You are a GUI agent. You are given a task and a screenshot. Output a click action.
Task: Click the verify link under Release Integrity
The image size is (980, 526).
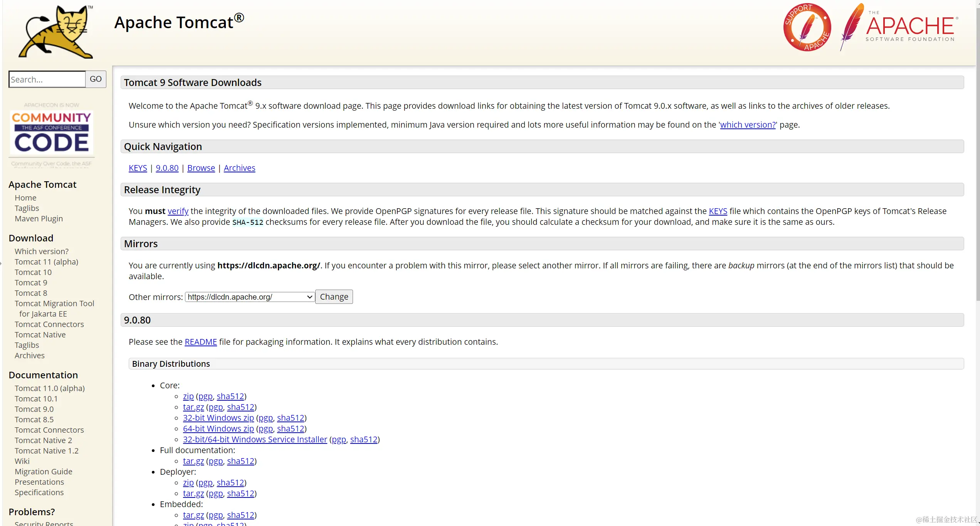pyautogui.click(x=178, y=211)
